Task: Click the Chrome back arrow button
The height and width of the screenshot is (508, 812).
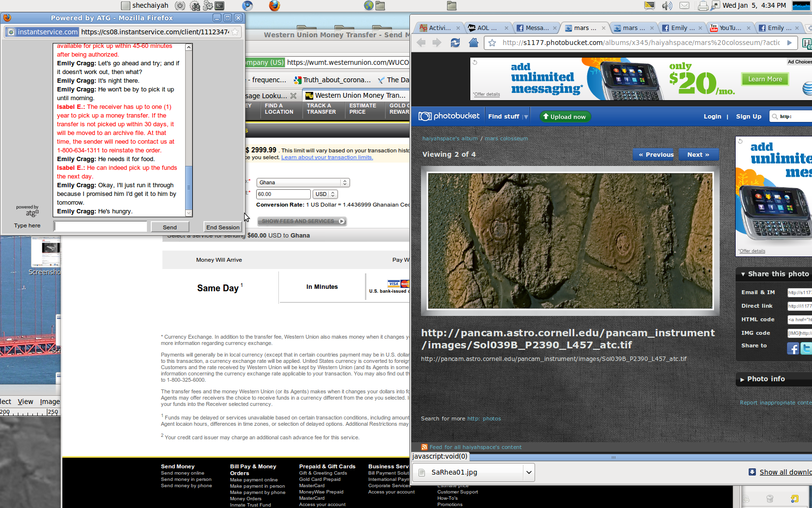Action: [421, 43]
